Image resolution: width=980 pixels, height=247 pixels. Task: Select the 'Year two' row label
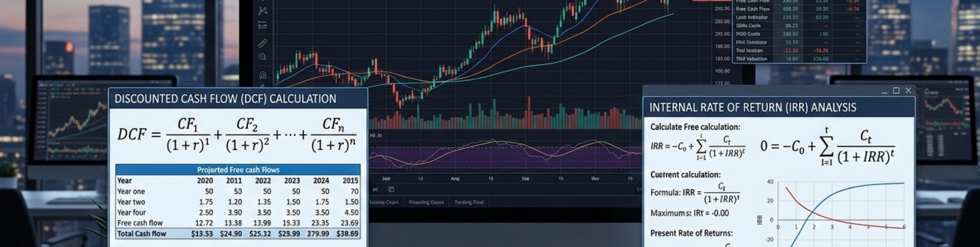point(131,202)
